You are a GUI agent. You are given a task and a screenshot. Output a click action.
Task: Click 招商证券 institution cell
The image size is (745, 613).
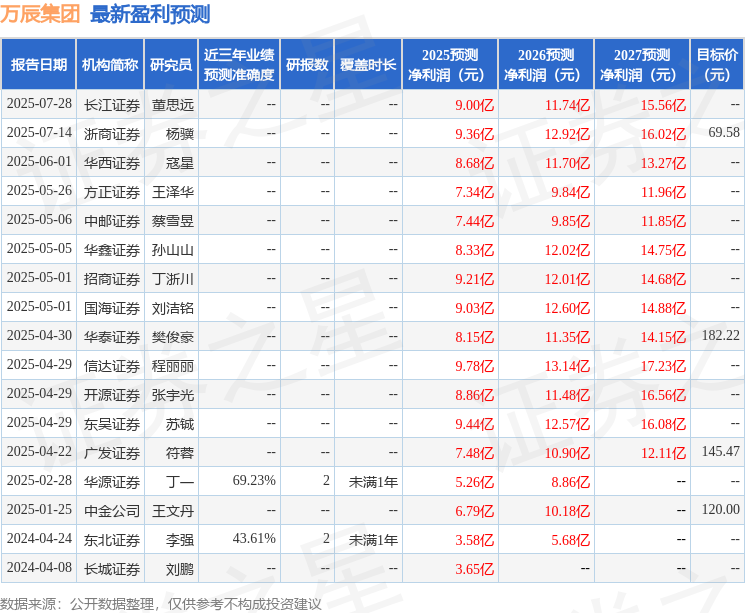[x=112, y=278]
